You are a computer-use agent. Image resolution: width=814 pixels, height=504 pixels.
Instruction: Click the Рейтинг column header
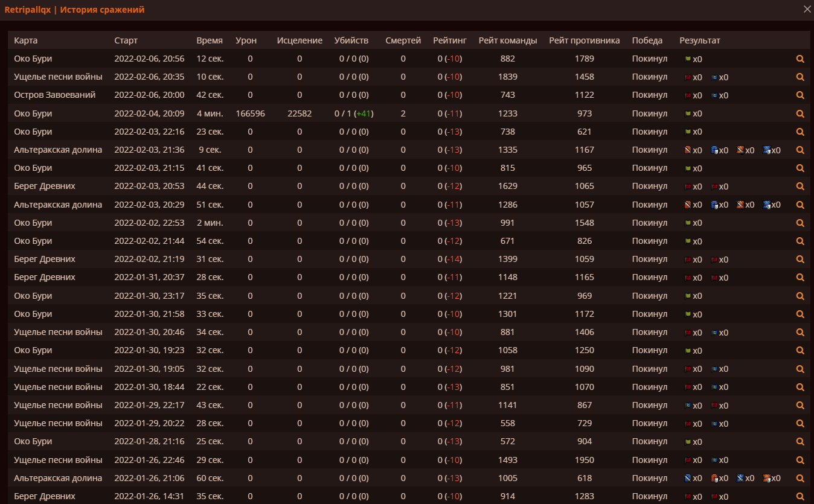coord(449,40)
